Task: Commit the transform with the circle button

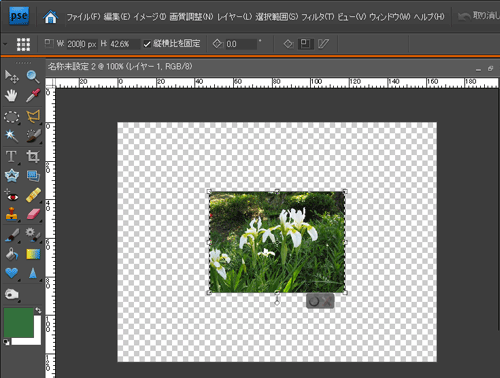Action: tap(314, 302)
